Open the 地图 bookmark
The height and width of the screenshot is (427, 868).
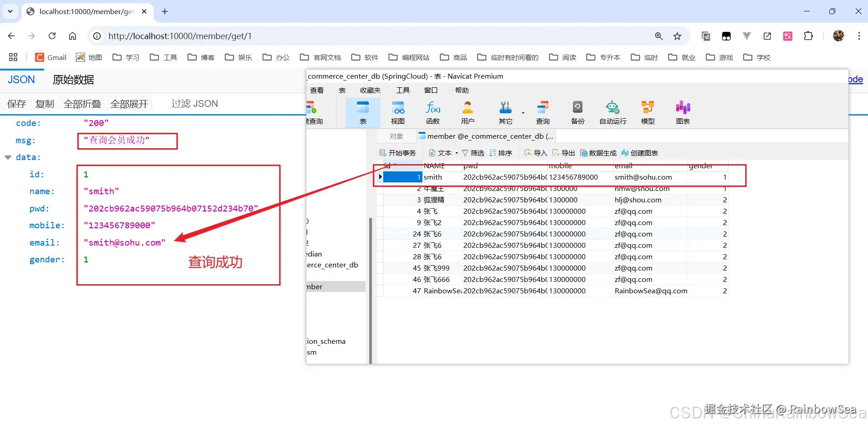coord(89,57)
